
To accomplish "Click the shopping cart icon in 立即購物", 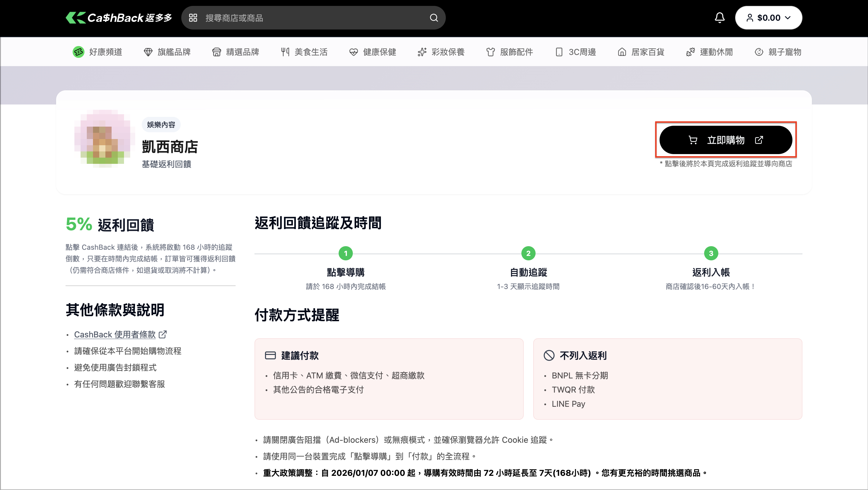I will 693,140.
